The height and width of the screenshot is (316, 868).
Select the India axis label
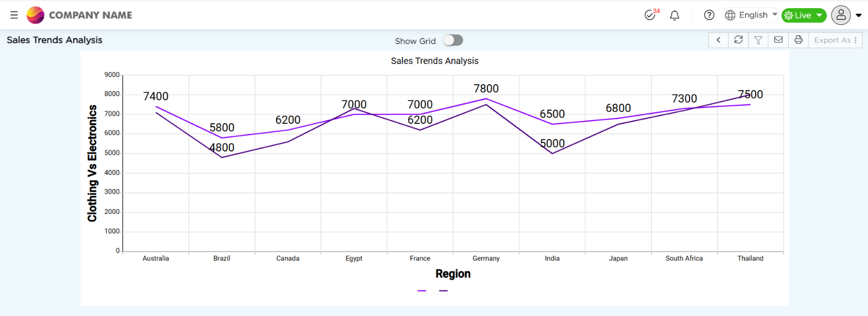tap(552, 258)
